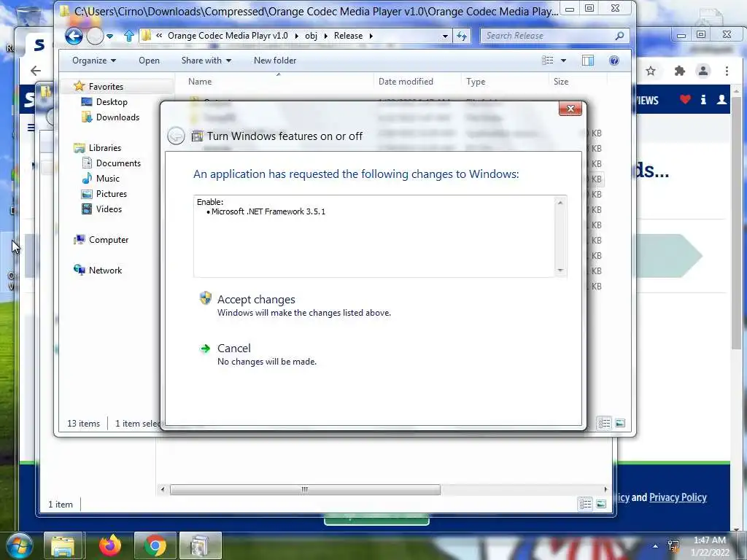Screen dimensions: 747x560
Task: Show hidden system tray icons
Action: click(656, 546)
